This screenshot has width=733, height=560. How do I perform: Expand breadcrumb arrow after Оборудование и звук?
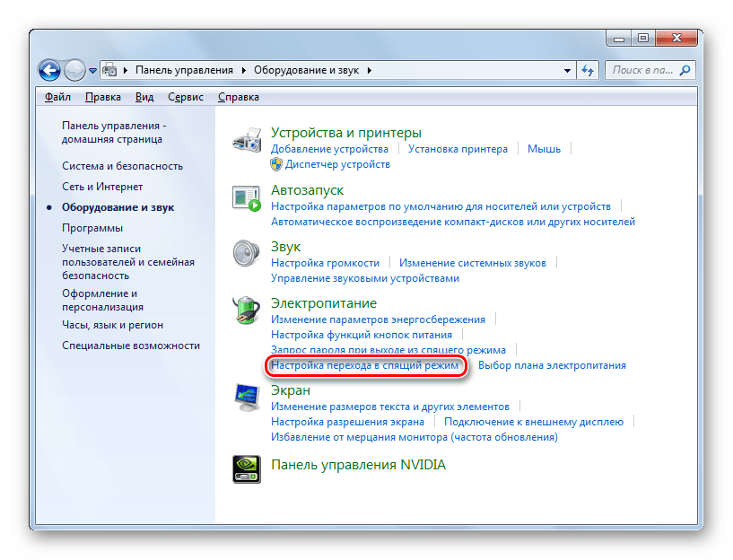(370, 70)
